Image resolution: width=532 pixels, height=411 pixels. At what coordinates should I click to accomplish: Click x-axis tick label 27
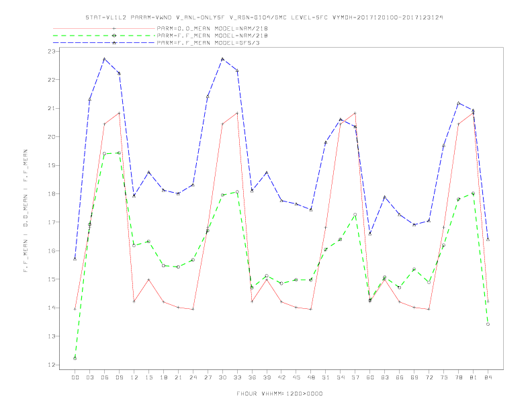pos(208,377)
